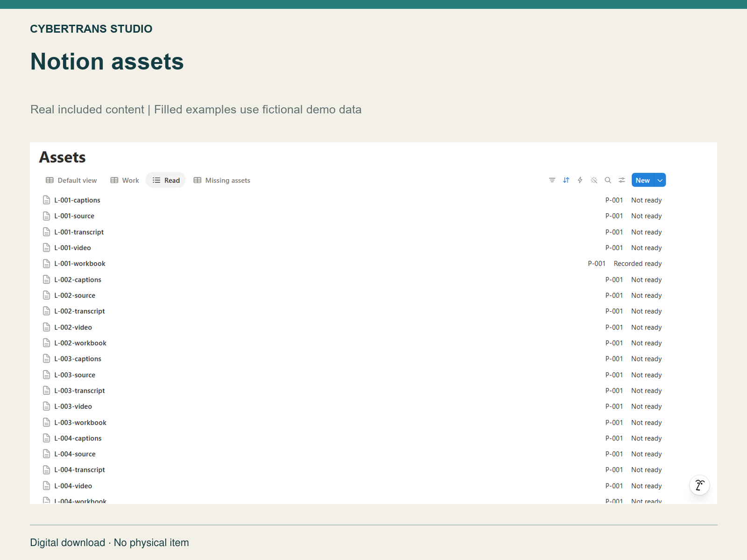This screenshot has width=747, height=560.
Task: Click page icon beside L-001-captions
Action: click(x=47, y=200)
